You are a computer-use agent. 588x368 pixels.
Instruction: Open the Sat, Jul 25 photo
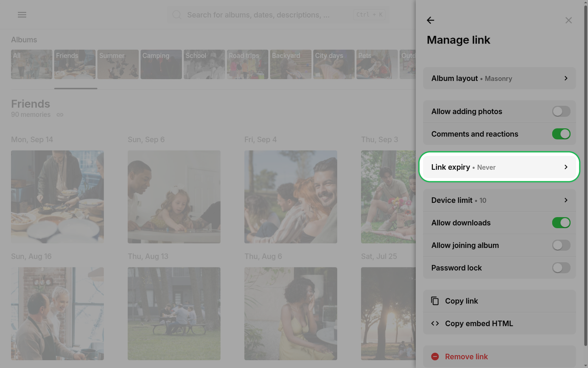pyautogui.click(x=388, y=314)
